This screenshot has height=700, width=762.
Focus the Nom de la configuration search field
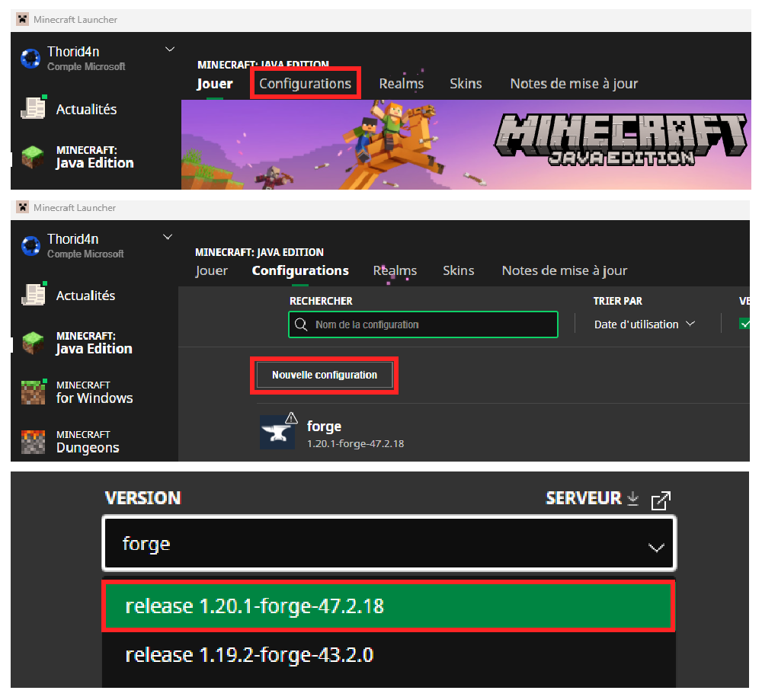[423, 324]
